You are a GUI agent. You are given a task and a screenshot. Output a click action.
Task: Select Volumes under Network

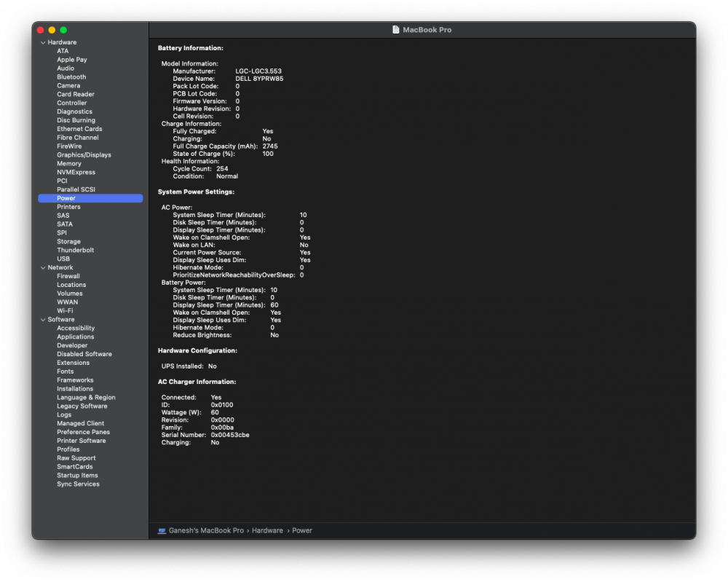[x=70, y=294]
